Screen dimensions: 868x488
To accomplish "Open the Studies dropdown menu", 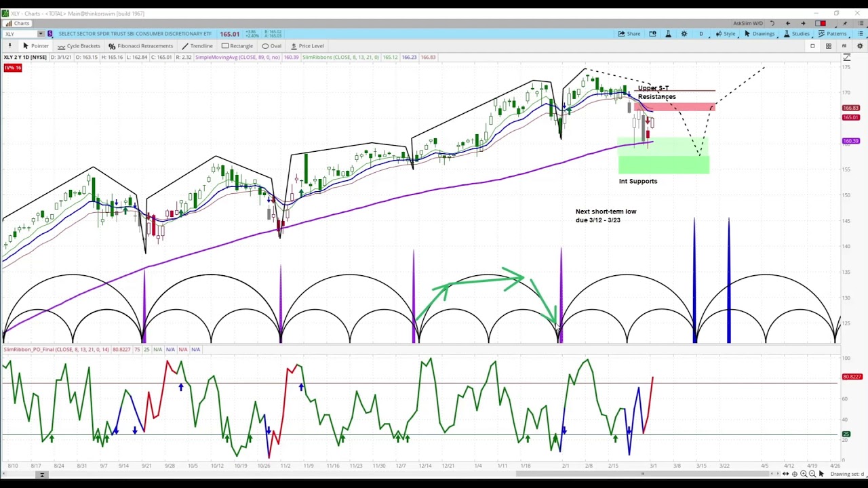I will [796, 34].
